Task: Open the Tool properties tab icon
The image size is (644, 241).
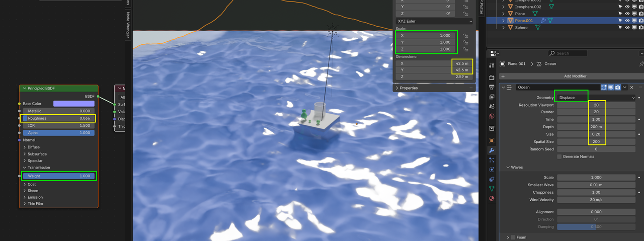Action: tap(492, 65)
